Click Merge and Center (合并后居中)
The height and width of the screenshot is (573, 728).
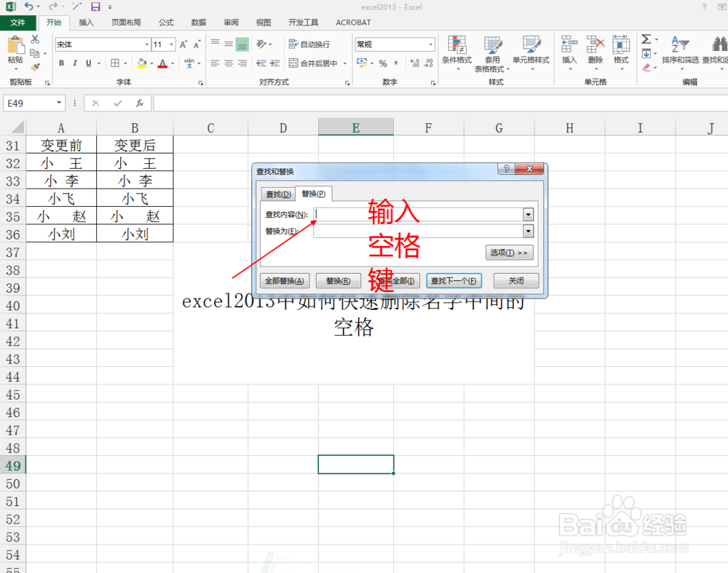pos(313,63)
